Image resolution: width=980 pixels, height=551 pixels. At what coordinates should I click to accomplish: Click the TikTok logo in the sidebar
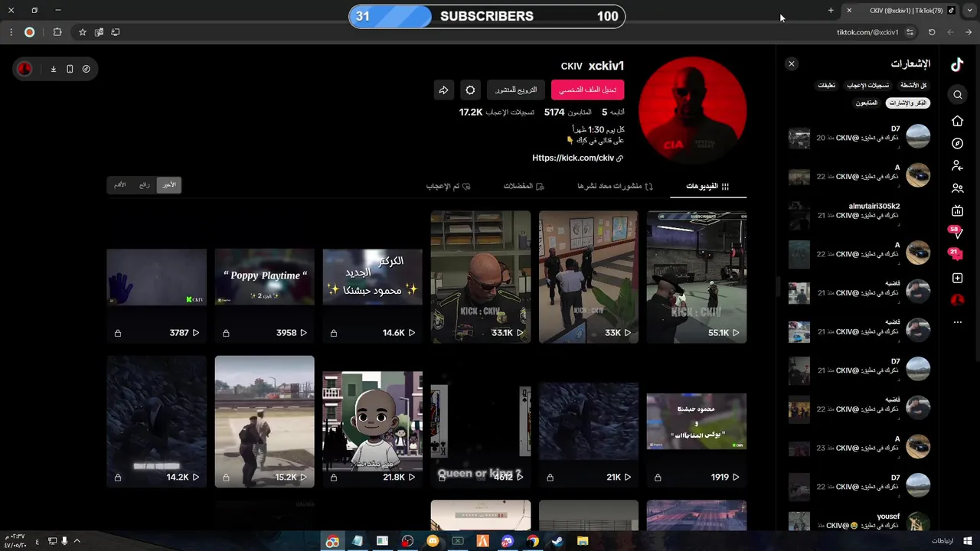(957, 65)
